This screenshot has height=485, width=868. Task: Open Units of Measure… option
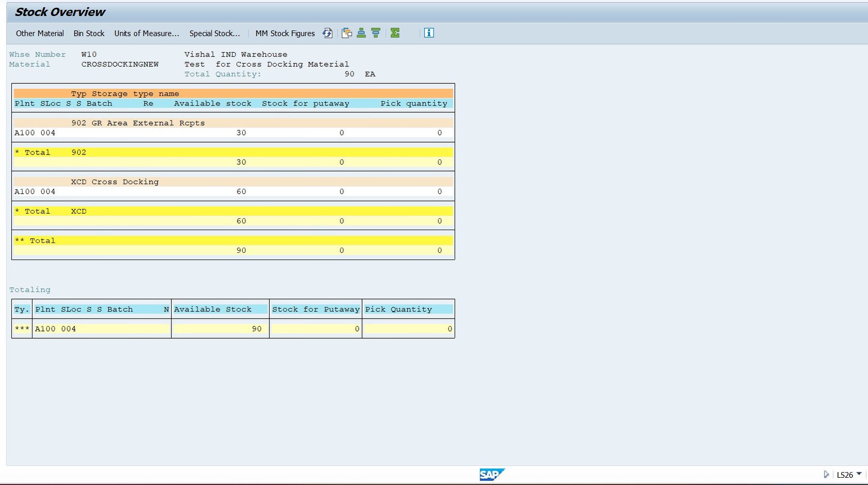147,33
